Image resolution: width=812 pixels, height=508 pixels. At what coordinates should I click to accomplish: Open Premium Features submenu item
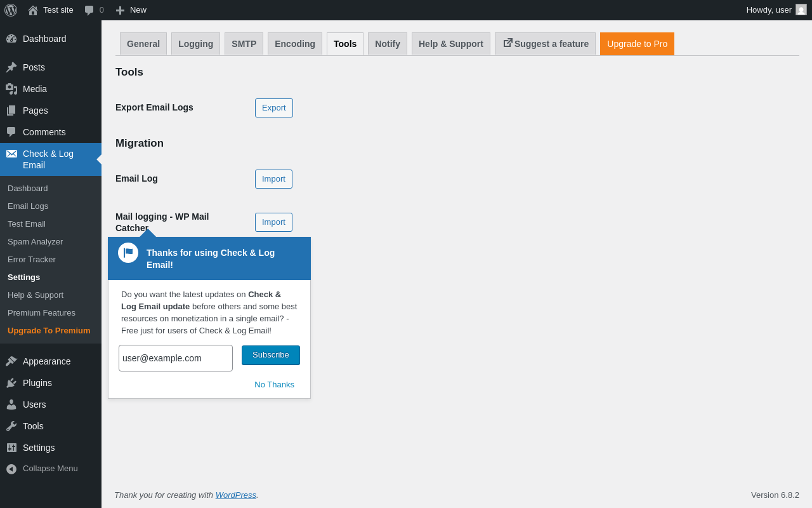tap(42, 312)
